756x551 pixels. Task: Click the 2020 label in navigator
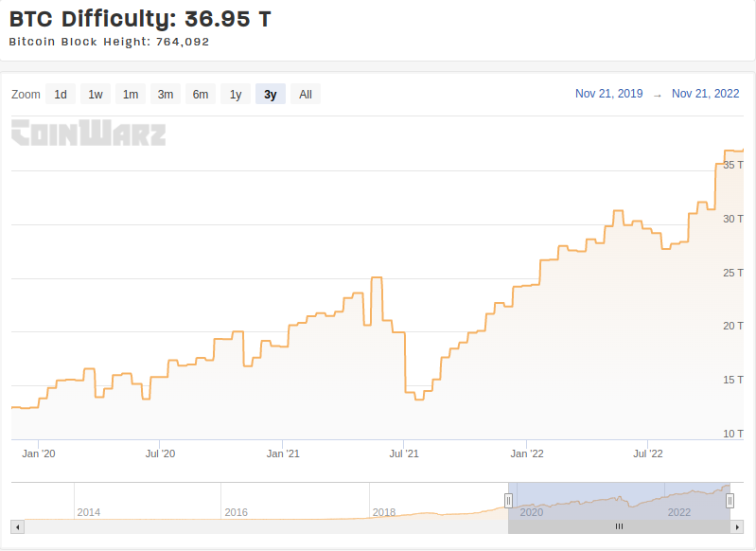[532, 512]
